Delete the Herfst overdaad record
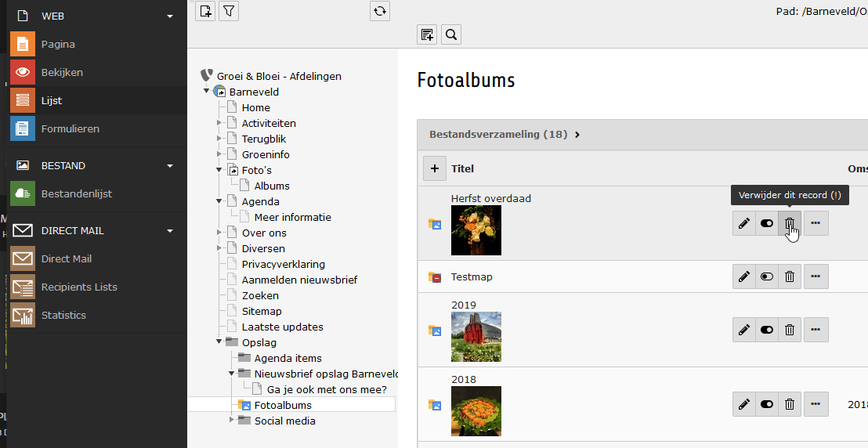The image size is (868, 448). pos(790,223)
